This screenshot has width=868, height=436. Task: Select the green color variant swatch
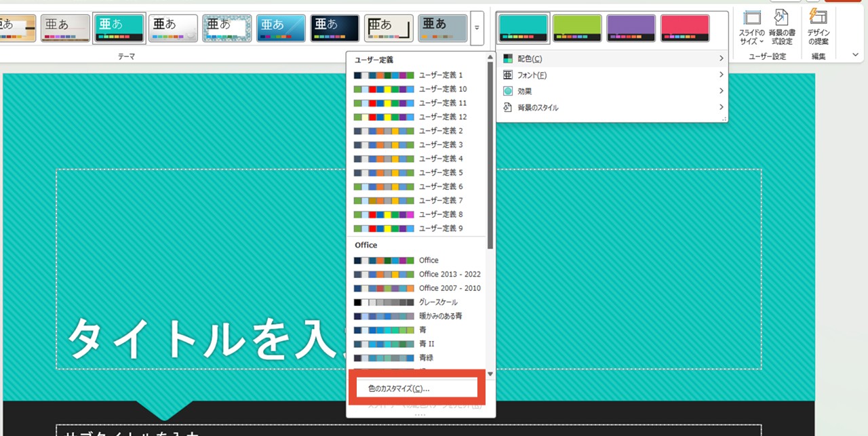(577, 28)
